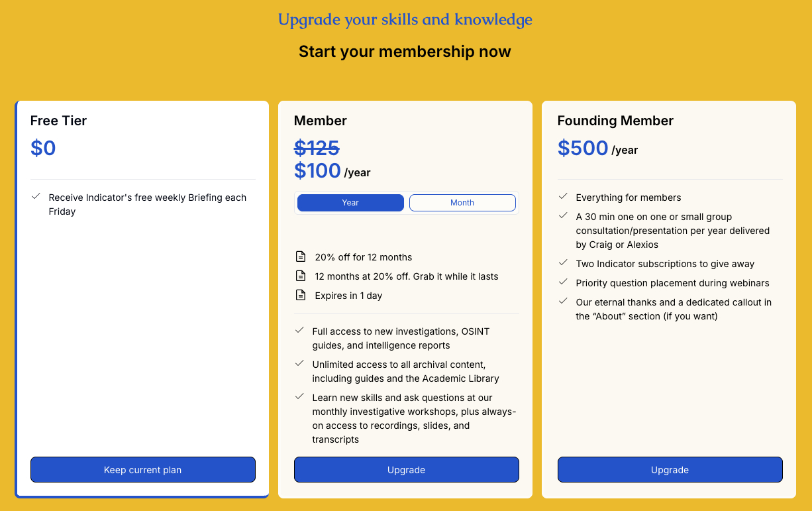812x511 pixels.
Task: Click checkmark beside "Priority question placement during webinars"
Action: (563, 282)
